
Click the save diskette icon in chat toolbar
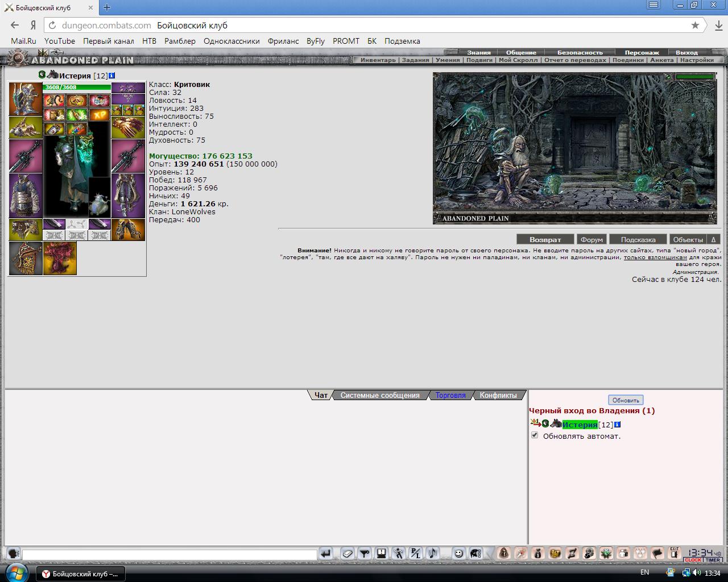[382, 554]
